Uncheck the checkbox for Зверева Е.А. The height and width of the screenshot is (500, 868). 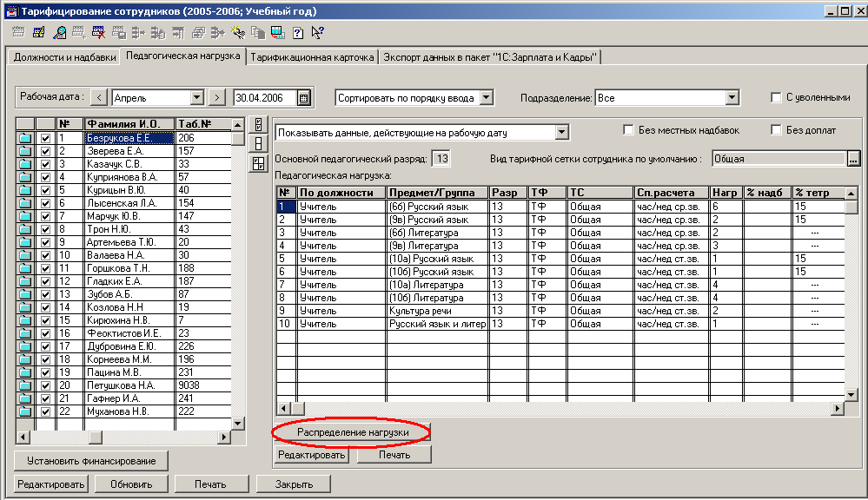pyautogui.click(x=46, y=151)
